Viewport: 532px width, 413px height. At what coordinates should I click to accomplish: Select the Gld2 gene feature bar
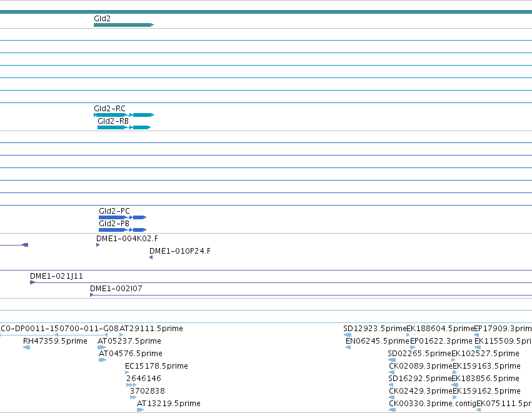click(124, 25)
